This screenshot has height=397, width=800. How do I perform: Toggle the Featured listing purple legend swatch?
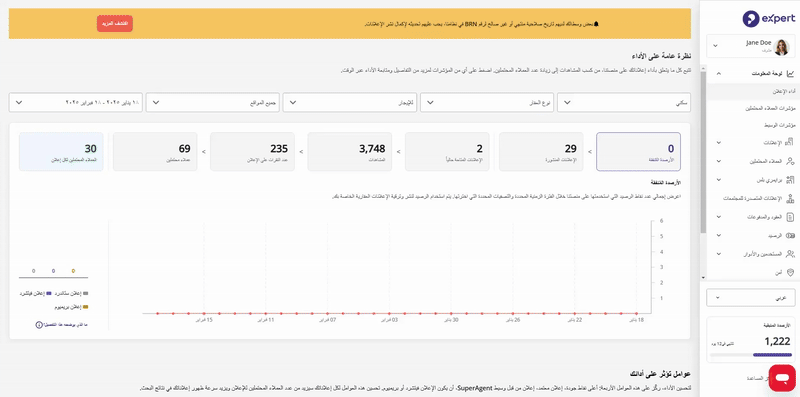(49, 294)
